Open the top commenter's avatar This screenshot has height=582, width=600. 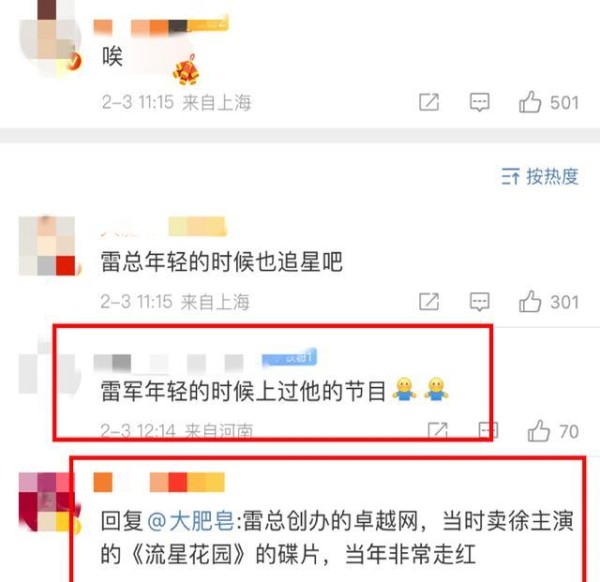pos(49,38)
